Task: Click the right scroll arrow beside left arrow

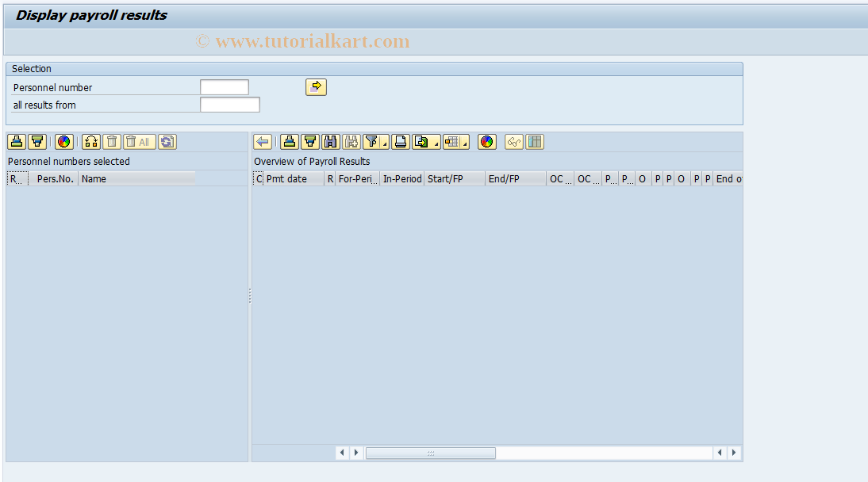Action: [356, 453]
